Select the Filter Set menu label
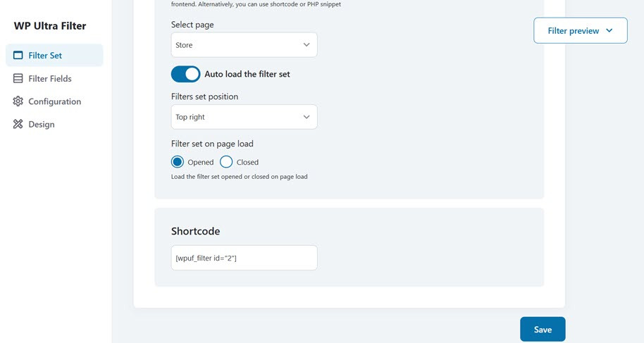Image resolution: width=644 pixels, height=343 pixels. [x=45, y=56]
